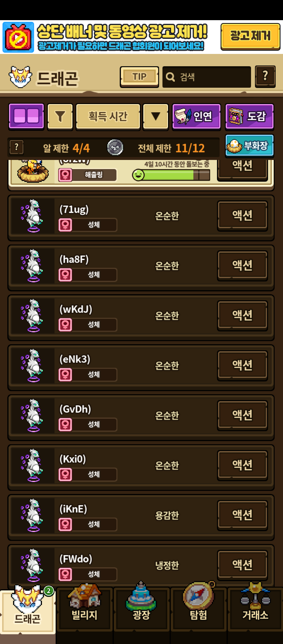Toggle sort order with the down arrow
Image resolution: width=283 pixels, height=644 pixels.
(156, 116)
